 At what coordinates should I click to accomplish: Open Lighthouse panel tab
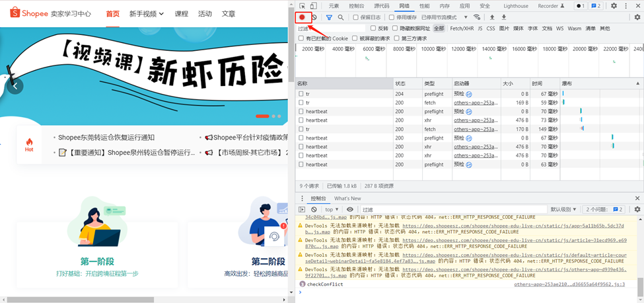[516, 6]
